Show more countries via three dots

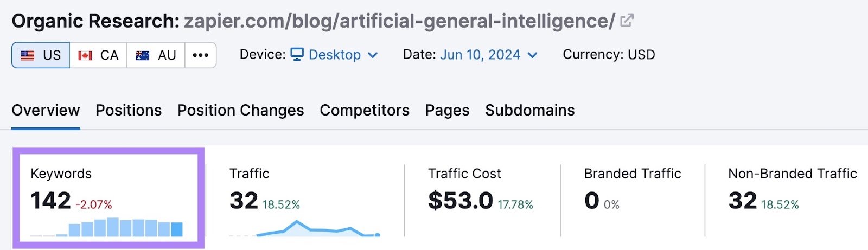click(x=201, y=55)
